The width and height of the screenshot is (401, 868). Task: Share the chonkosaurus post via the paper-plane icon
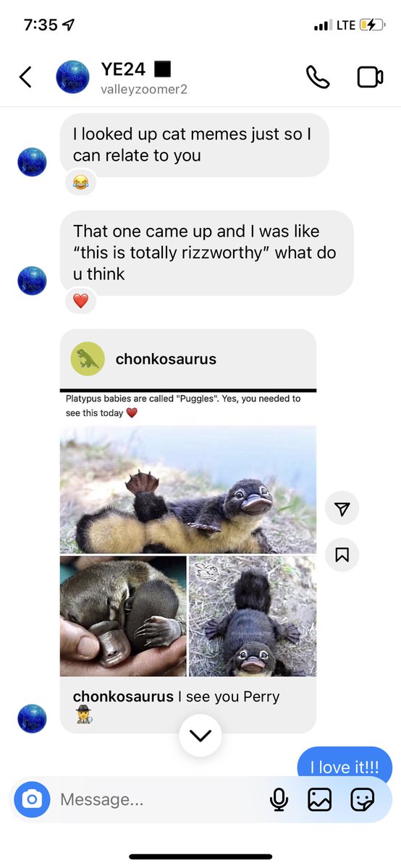342,509
